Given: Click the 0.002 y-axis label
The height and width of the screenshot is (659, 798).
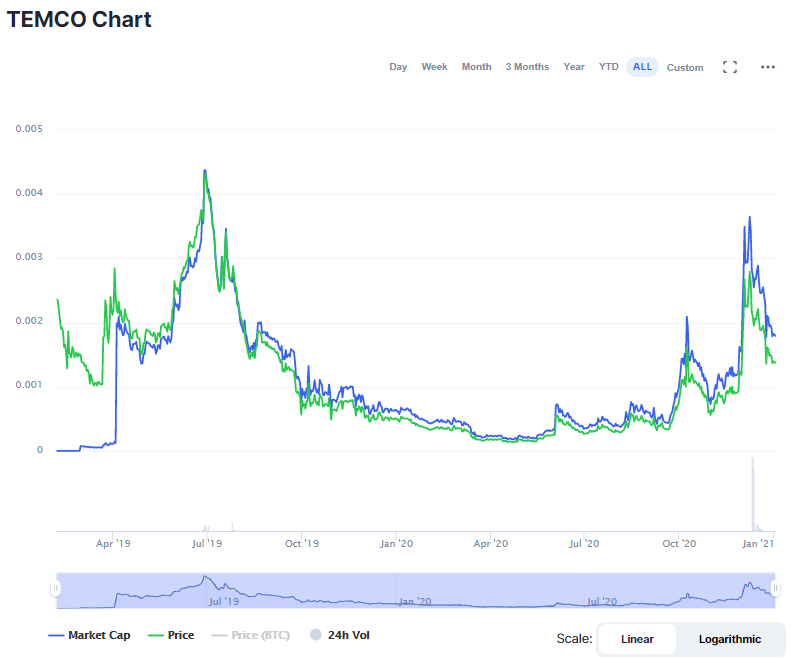Looking at the screenshot, I should [29, 321].
